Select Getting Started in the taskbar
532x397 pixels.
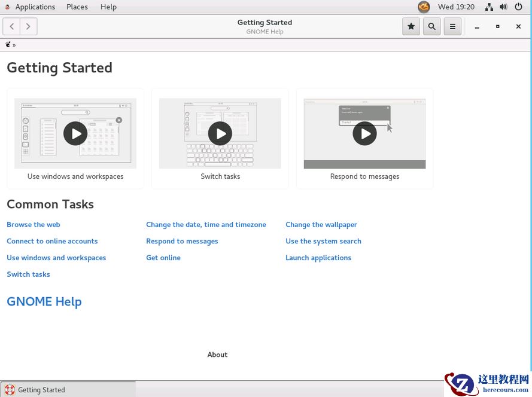41,390
